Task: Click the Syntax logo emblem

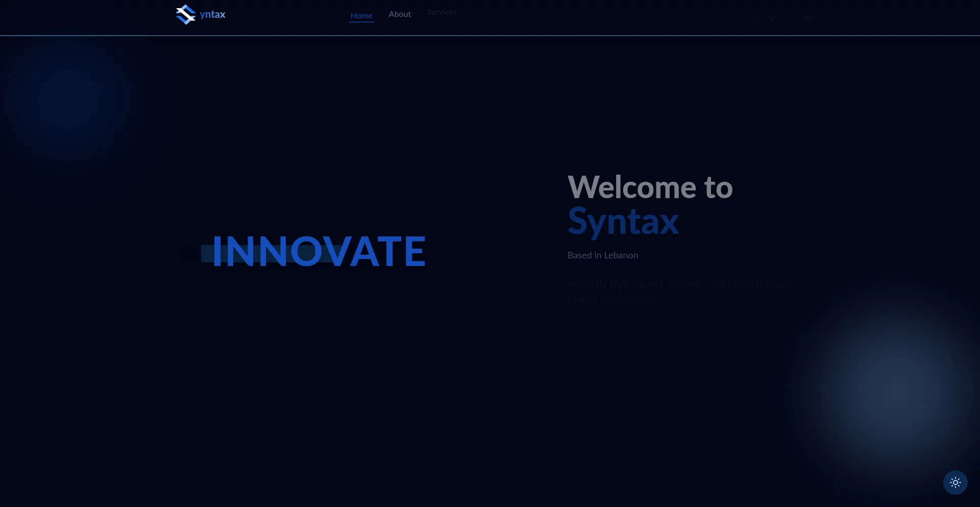Action: [185, 14]
